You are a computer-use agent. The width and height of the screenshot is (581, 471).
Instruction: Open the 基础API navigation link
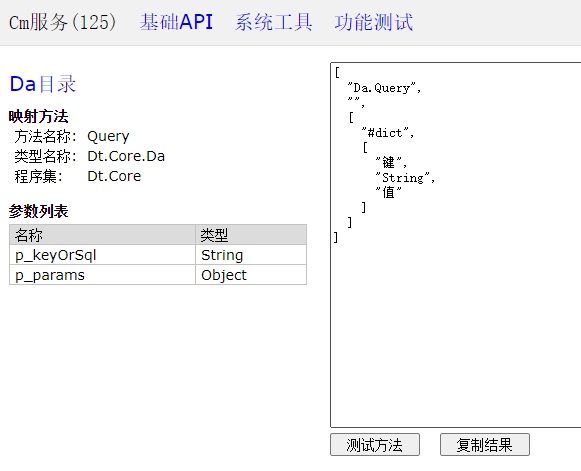[176, 22]
